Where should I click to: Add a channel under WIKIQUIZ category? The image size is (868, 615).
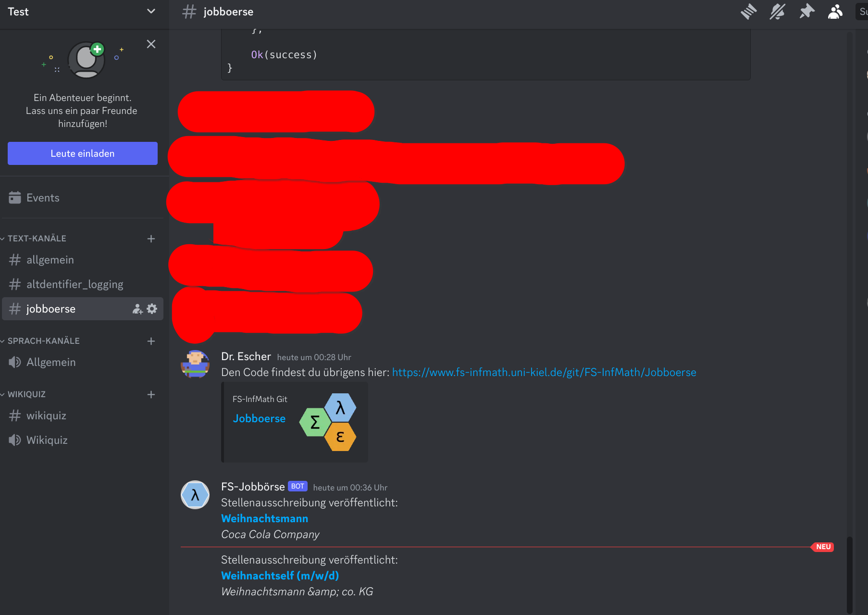tap(151, 394)
